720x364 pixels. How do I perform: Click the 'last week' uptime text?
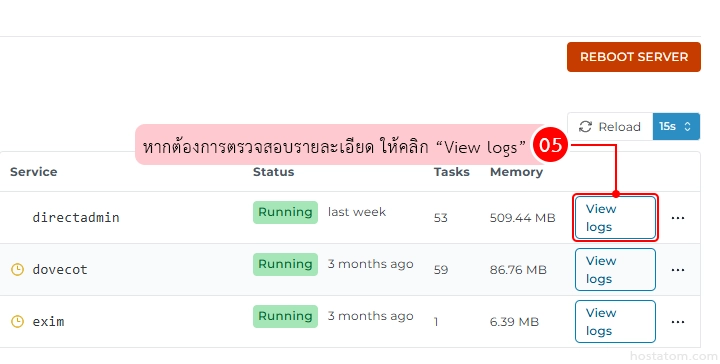click(357, 212)
